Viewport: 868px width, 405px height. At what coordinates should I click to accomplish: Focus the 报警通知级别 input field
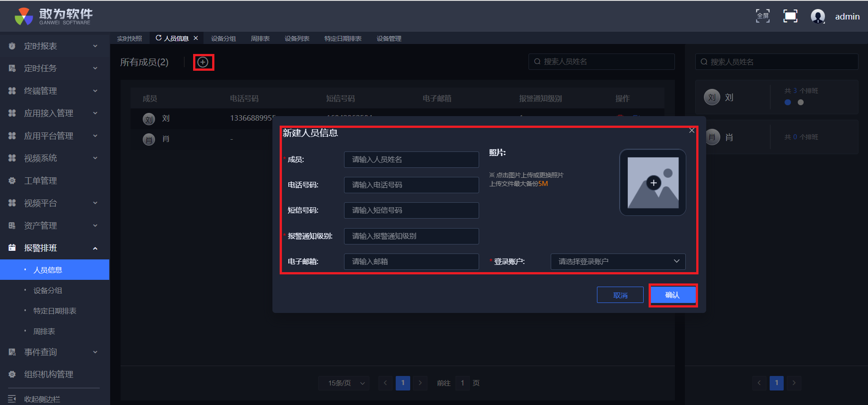(x=412, y=236)
